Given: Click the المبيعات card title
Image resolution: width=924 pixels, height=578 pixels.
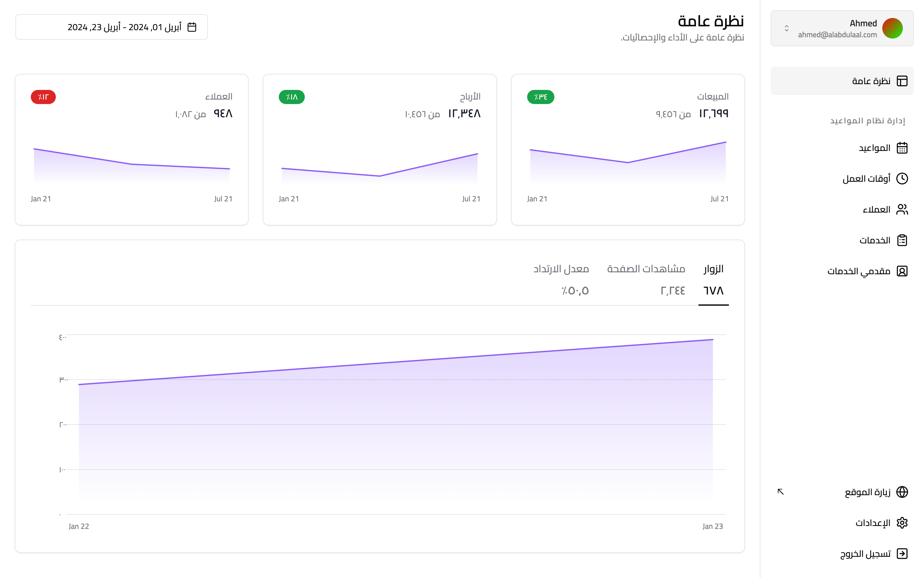Looking at the screenshot, I should click(x=713, y=96).
